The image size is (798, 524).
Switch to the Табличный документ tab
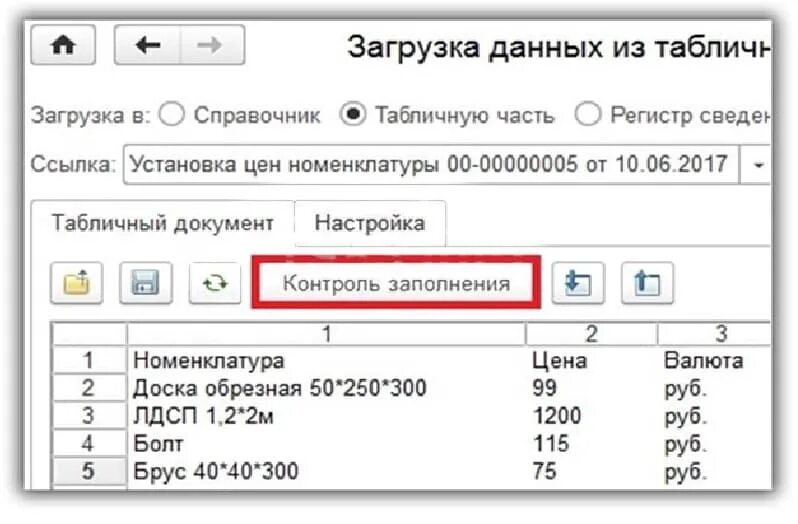(x=163, y=223)
